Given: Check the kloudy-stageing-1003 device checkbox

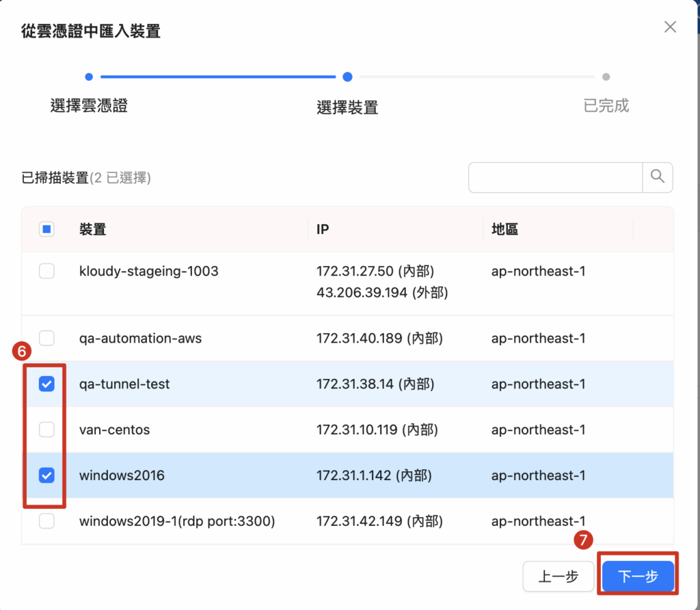Looking at the screenshot, I should click(x=46, y=271).
